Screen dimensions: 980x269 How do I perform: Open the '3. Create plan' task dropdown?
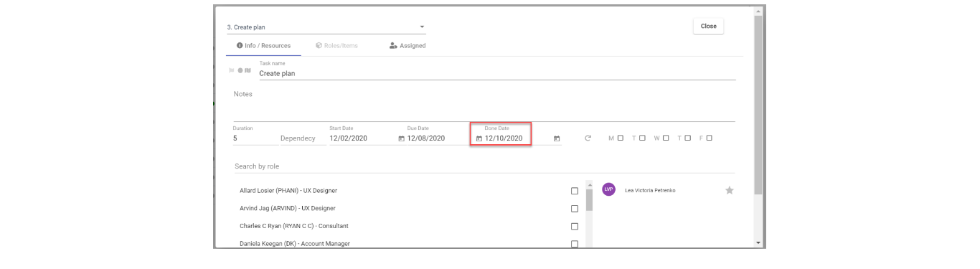[326, 27]
